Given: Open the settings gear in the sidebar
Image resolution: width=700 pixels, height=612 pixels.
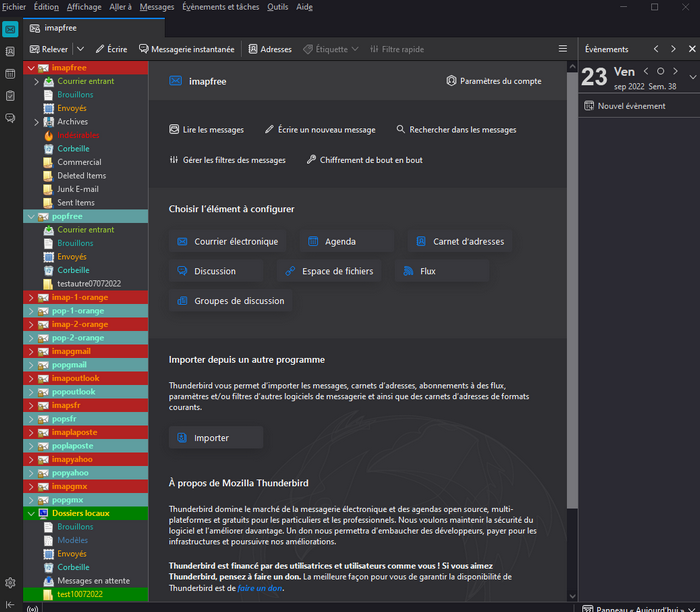Looking at the screenshot, I should point(10,583).
